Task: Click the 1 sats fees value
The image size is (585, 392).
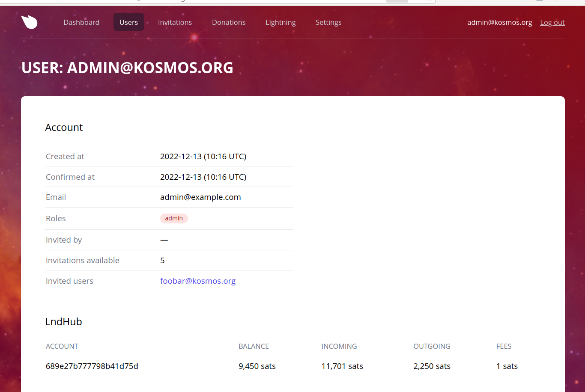Action: point(507,366)
